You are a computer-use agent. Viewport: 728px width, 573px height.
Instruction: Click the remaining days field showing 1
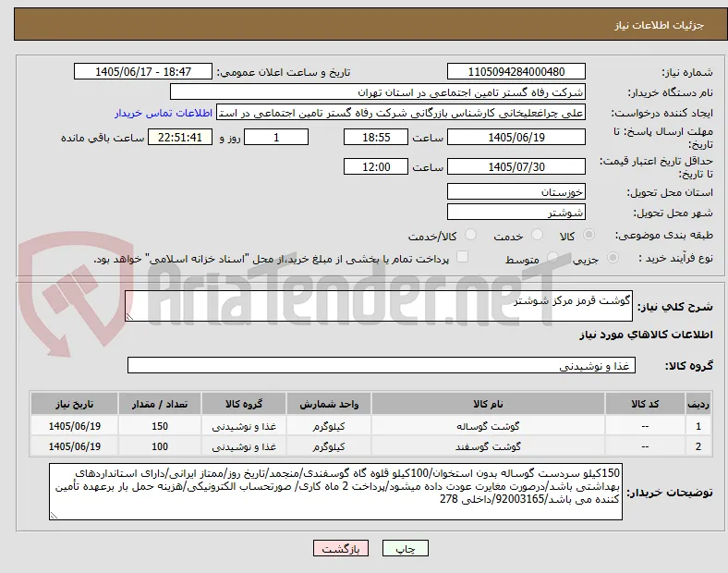(x=276, y=138)
